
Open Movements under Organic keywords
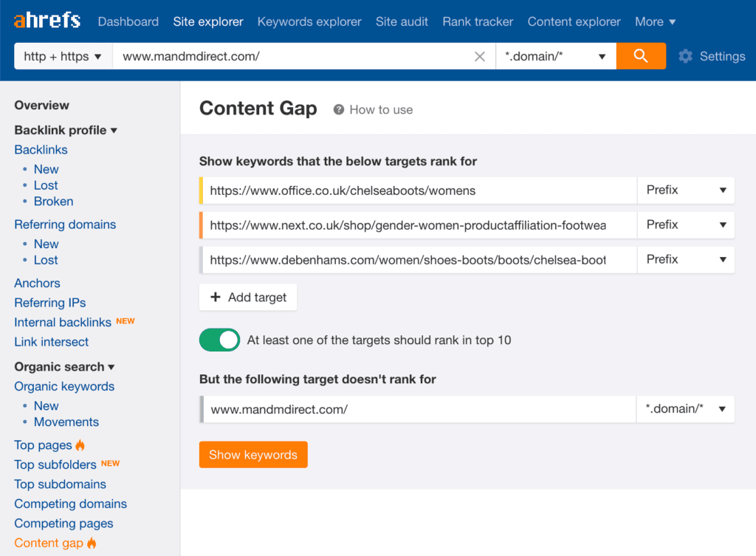[x=66, y=422]
